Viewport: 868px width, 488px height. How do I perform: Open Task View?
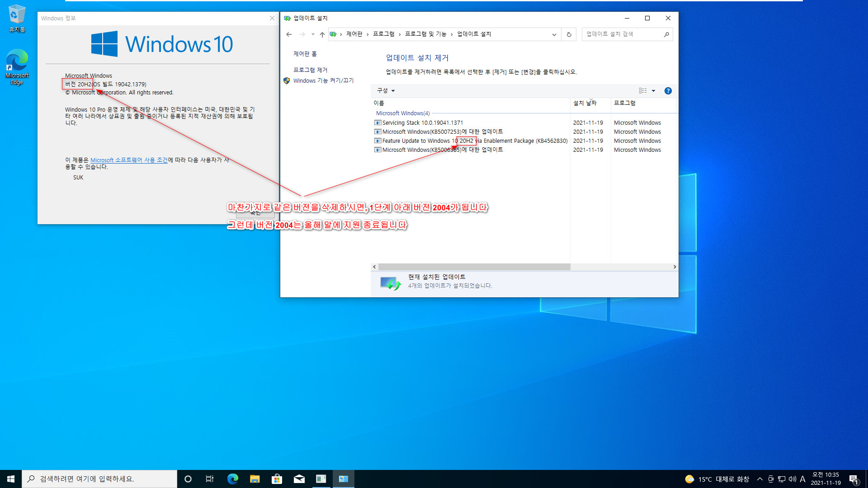[x=210, y=479]
